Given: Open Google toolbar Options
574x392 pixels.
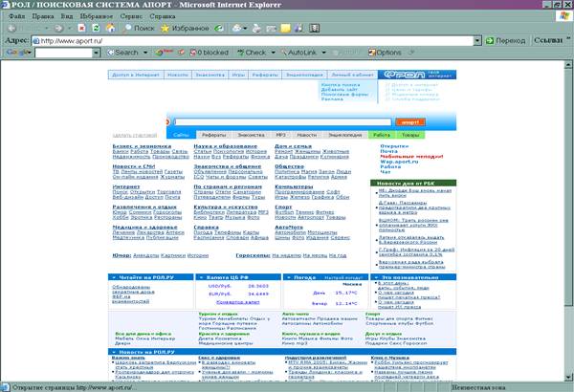Looking at the screenshot, I should (x=385, y=53).
